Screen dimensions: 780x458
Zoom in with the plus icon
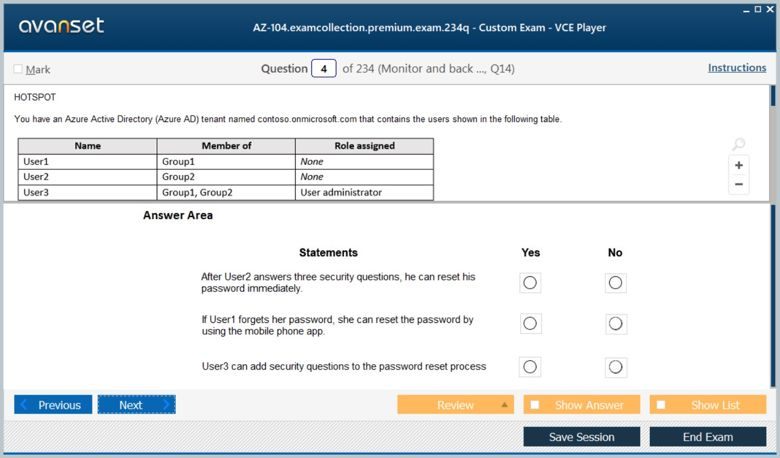coord(739,165)
